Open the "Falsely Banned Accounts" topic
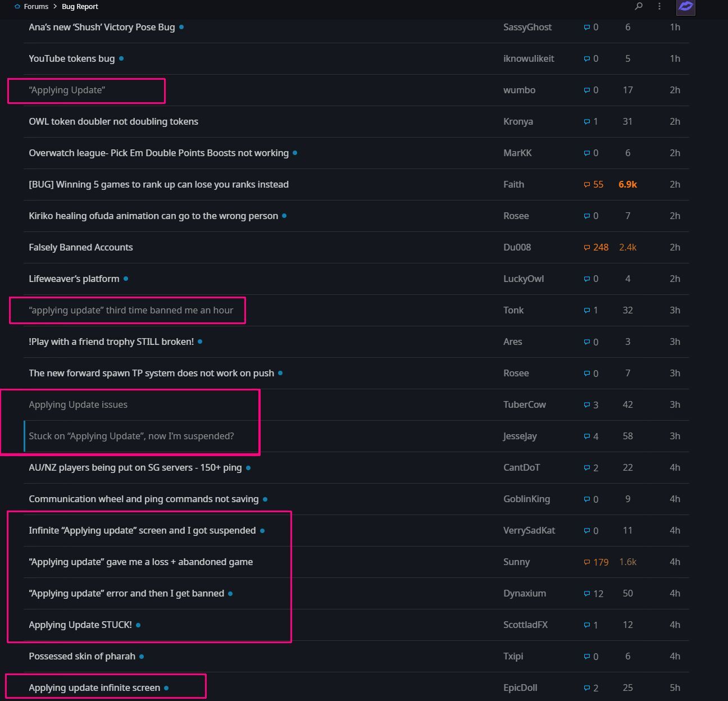This screenshot has height=701, width=728. point(81,247)
